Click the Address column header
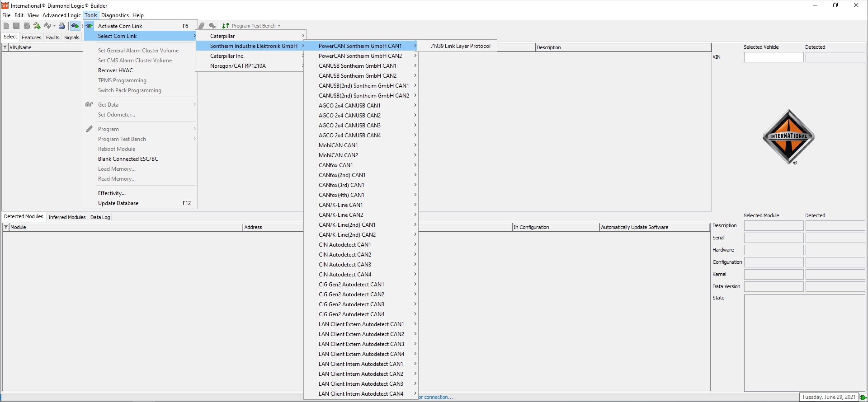This screenshot has height=402, width=868. [273, 227]
